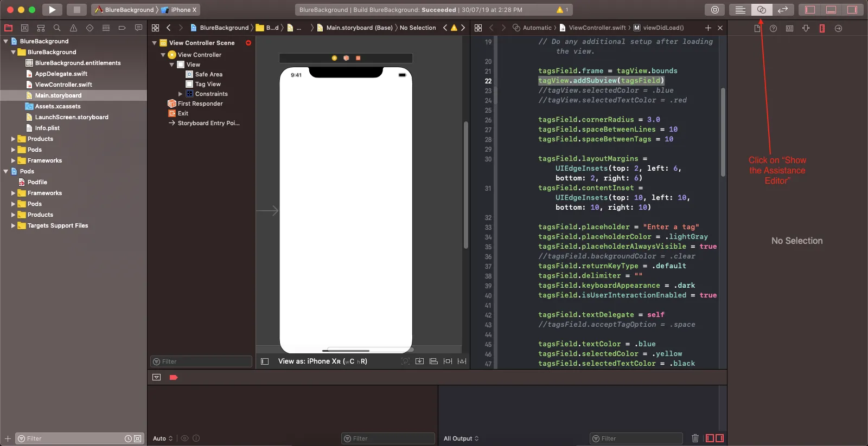This screenshot has height=446, width=868.
Task: Click the code editor vertical scrollbar
Action: tap(723, 133)
